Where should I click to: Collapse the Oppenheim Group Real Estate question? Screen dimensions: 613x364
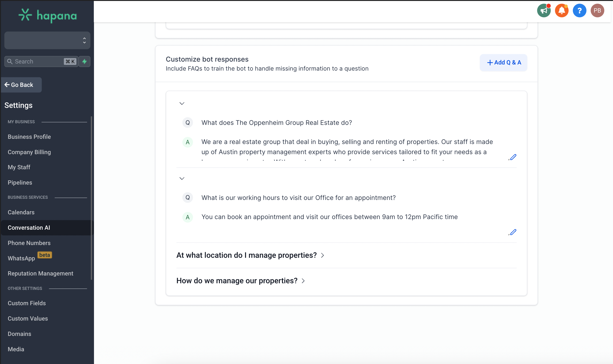pos(182,103)
